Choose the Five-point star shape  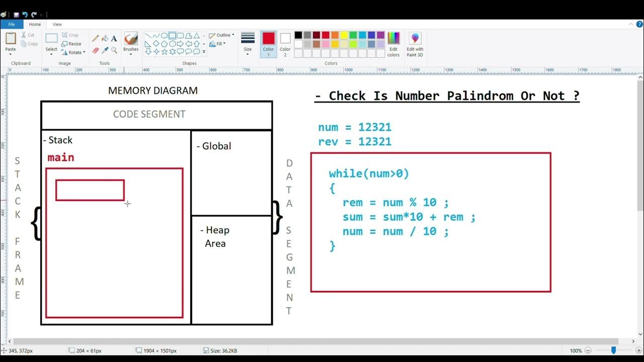pos(164,51)
